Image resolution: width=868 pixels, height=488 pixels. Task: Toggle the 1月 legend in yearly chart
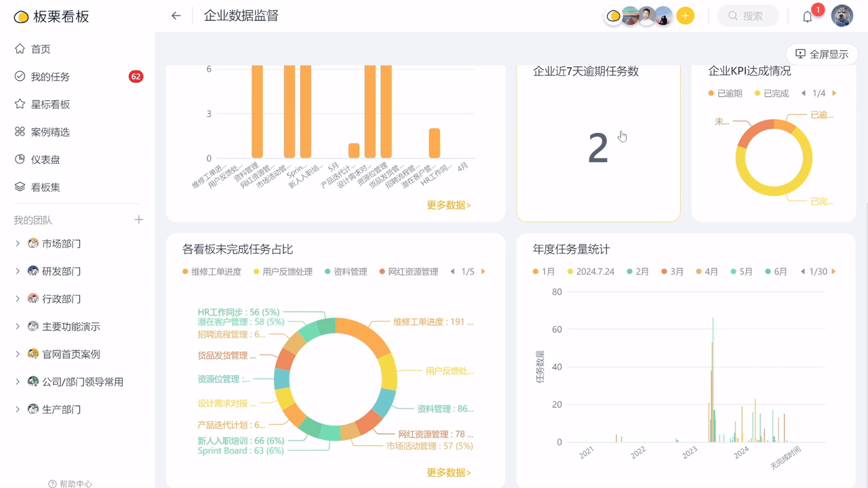[x=544, y=272]
